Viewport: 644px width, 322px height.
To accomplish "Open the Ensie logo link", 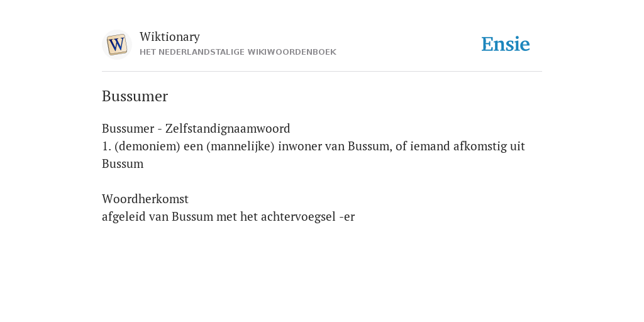I will click(506, 45).
